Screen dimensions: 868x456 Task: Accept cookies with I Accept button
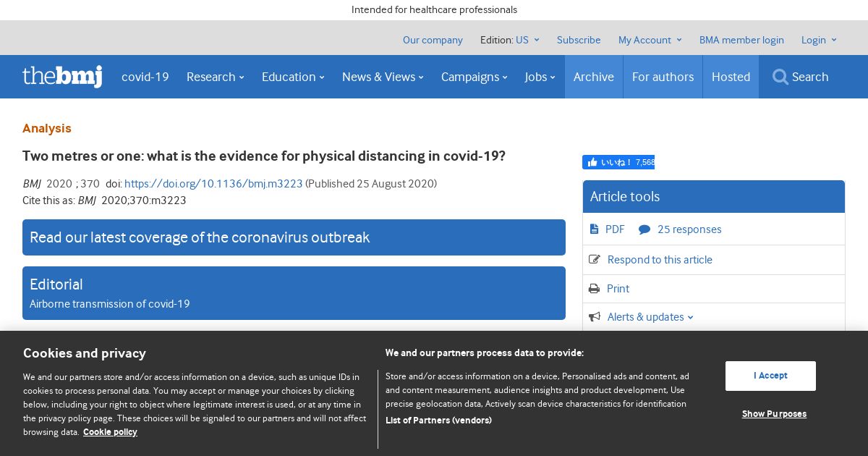(770, 376)
